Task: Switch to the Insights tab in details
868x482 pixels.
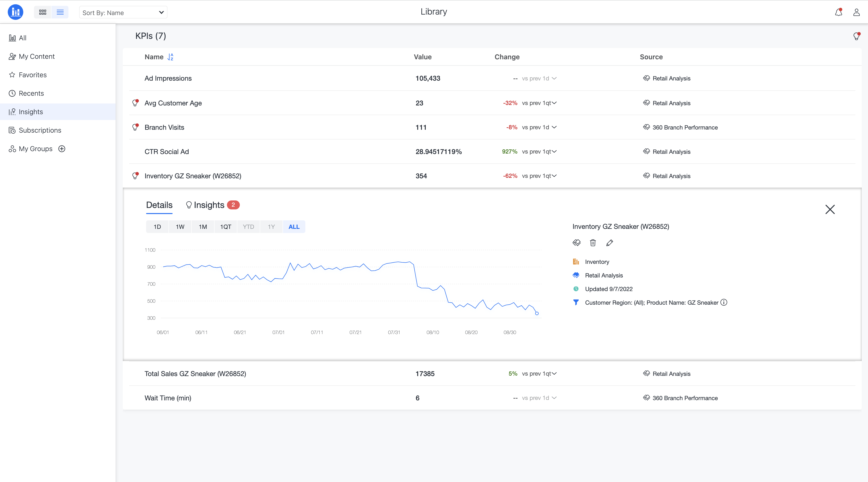Action: [x=209, y=205]
